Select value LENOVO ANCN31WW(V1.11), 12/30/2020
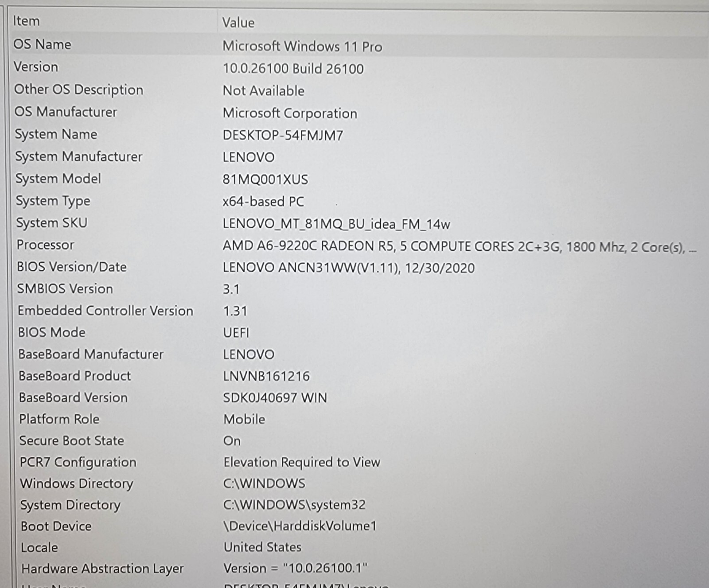 click(349, 268)
